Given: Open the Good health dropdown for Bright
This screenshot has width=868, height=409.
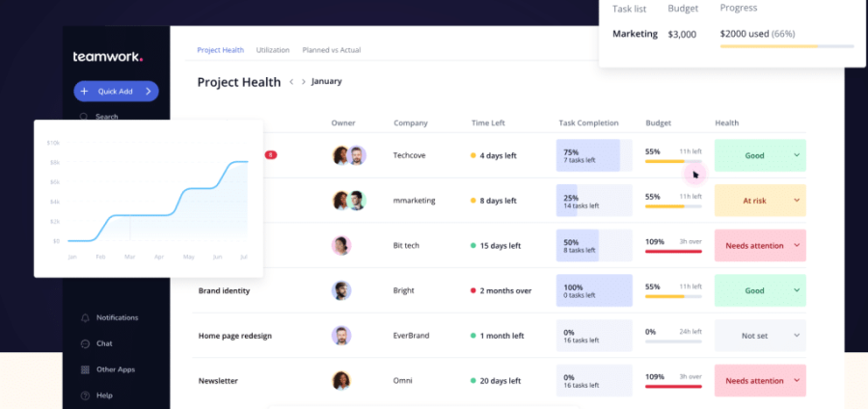Looking at the screenshot, I should point(760,290).
